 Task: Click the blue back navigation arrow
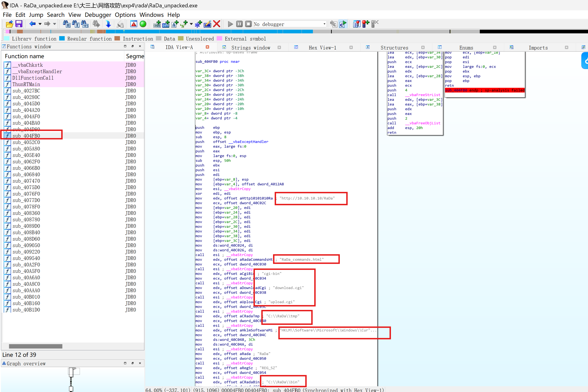pos(32,24)
